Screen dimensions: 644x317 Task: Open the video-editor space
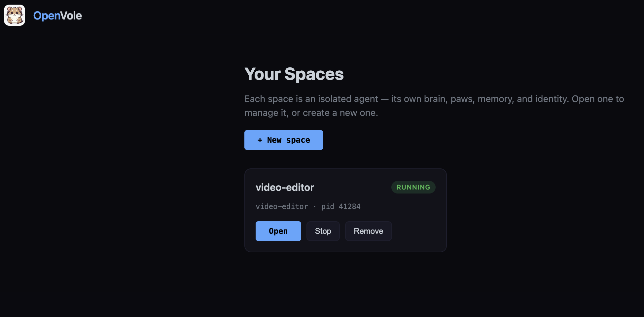coord(278,231)
